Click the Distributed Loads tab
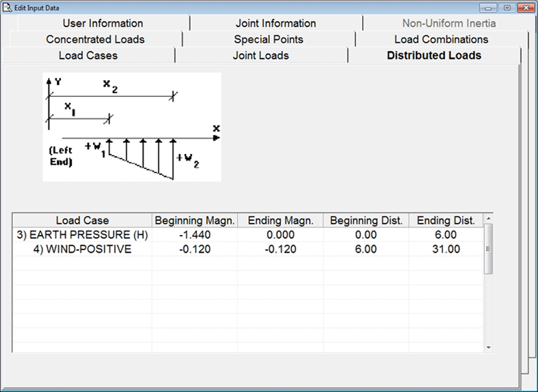The image size is (538, 392). pos(434,56)
